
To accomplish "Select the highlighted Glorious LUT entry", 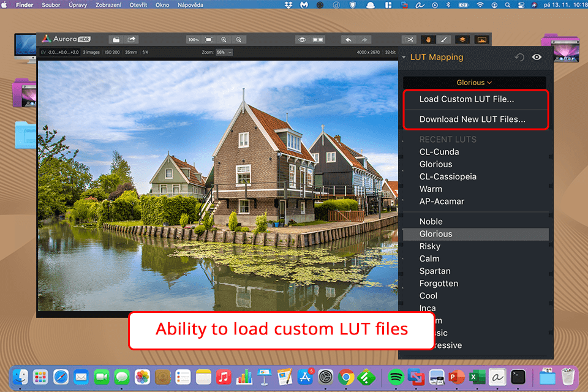I will coord(475,234).
